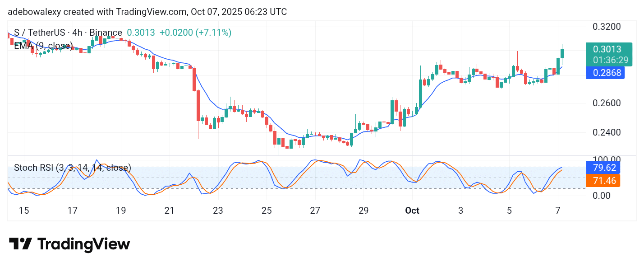Select the Oct marker on the time axis
The image size is (644, 267).
pos(412,211)
